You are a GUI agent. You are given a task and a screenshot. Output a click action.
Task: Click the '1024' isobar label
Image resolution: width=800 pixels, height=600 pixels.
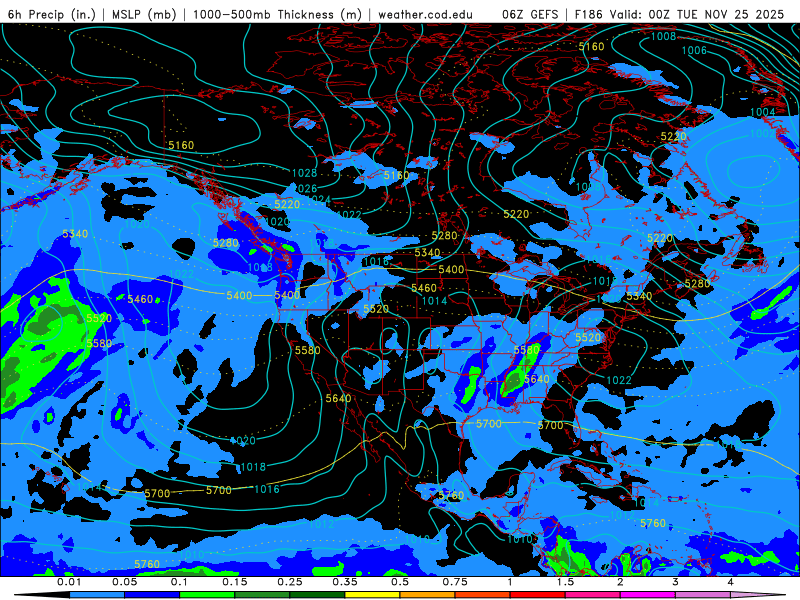coord(318,199)
